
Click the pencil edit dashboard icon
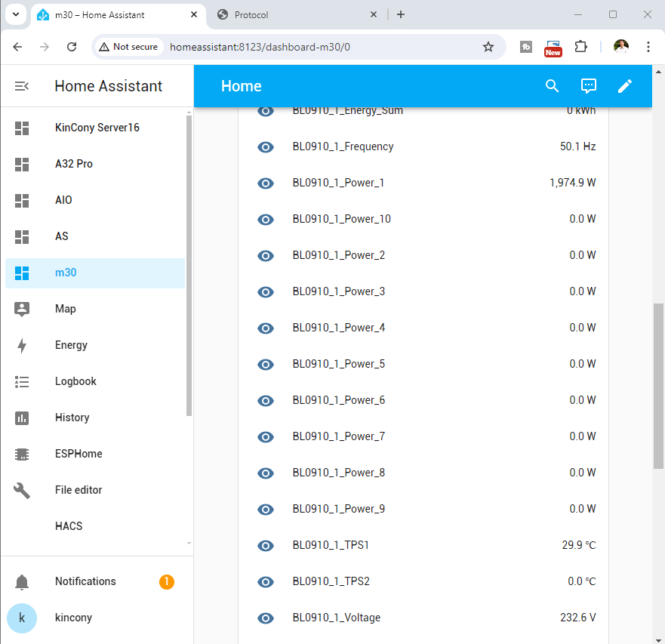pyautogui.click(x=625, y=86)
